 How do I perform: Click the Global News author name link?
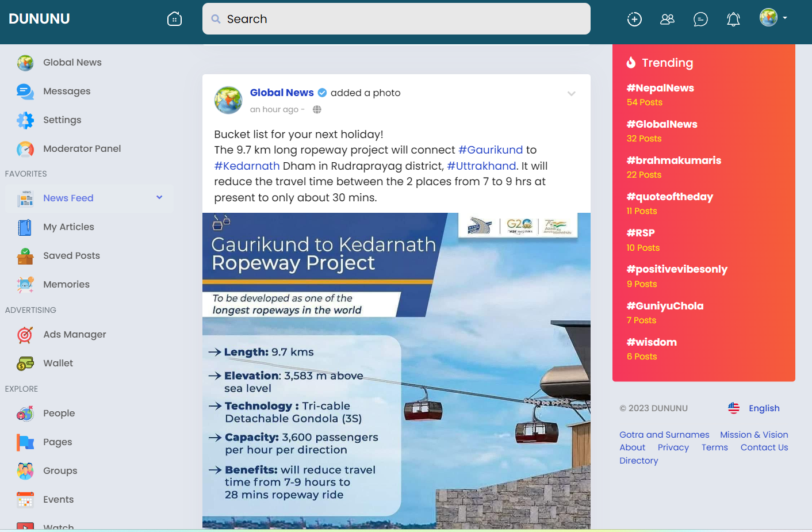(x=282, y=93)
